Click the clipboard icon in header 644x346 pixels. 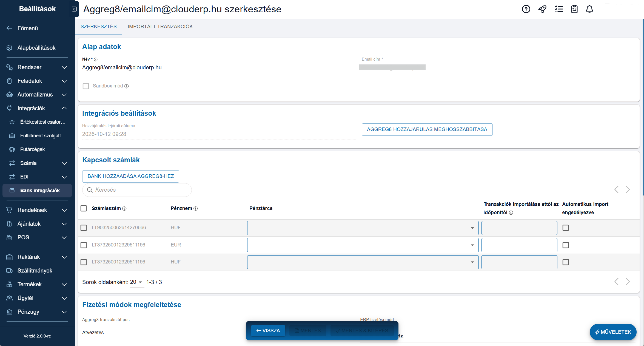[x=574, y=9]
